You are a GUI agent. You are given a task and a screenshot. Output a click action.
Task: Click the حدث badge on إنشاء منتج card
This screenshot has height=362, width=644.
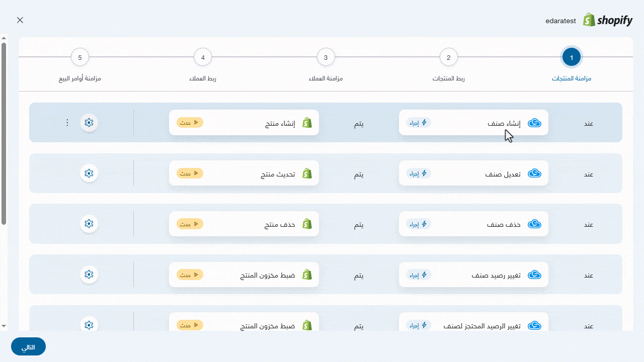(190, 123)
